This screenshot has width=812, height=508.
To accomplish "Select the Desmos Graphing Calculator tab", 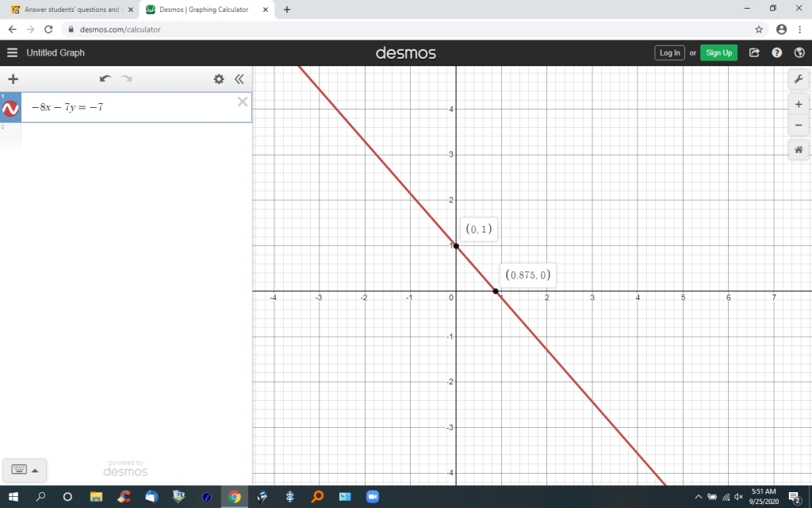I will click(204, 10).
